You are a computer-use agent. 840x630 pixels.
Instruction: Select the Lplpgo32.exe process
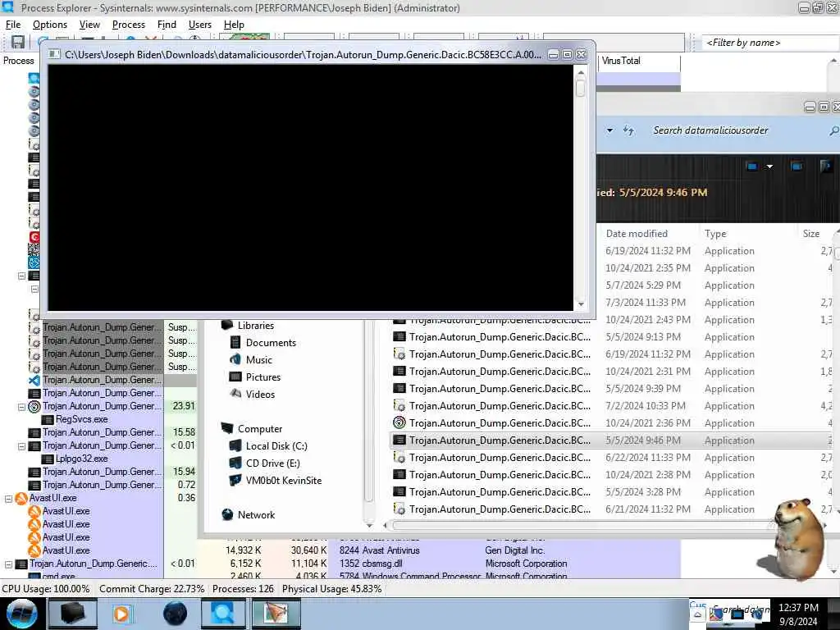[81, 459]
